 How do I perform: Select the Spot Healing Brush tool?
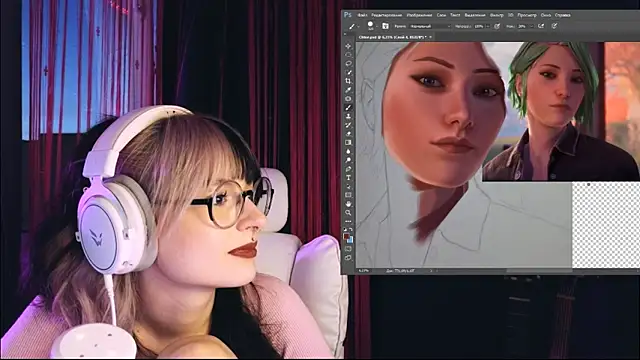point(348,99)
